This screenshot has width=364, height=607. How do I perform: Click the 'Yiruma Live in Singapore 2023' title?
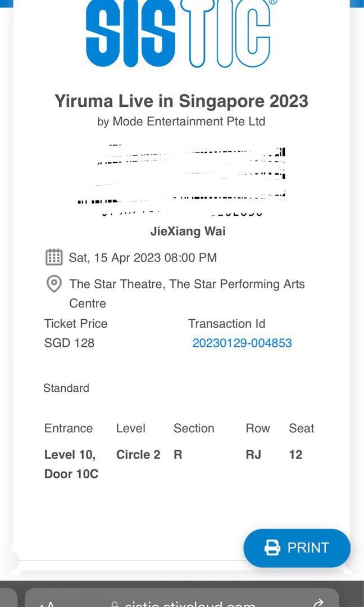(x=181, y=101)
